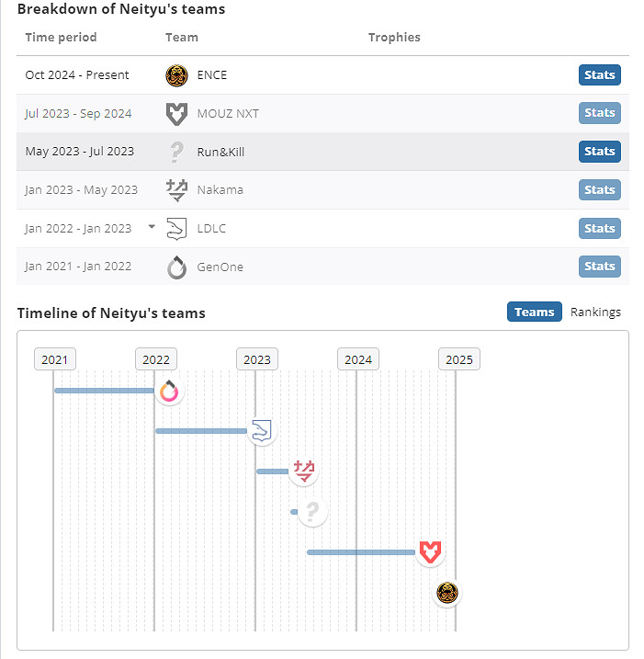The width and height of the screenshot is (644, 659).
Task: Open the Run&Kill team link
Action: click(220, 152)
